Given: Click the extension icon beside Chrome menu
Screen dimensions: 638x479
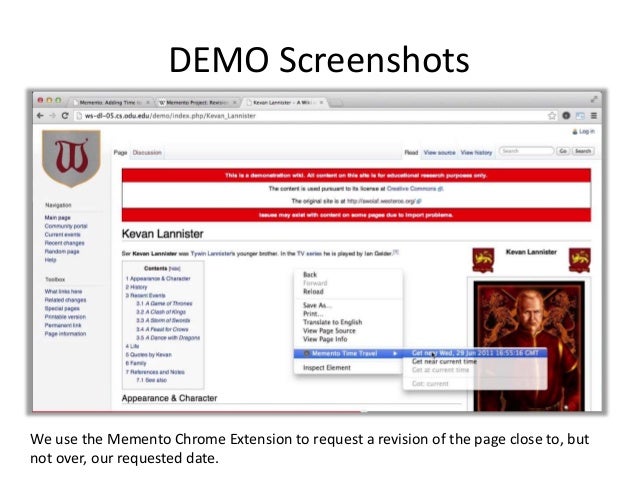Looking at the screenshot, I should click(x=580, y=116).
